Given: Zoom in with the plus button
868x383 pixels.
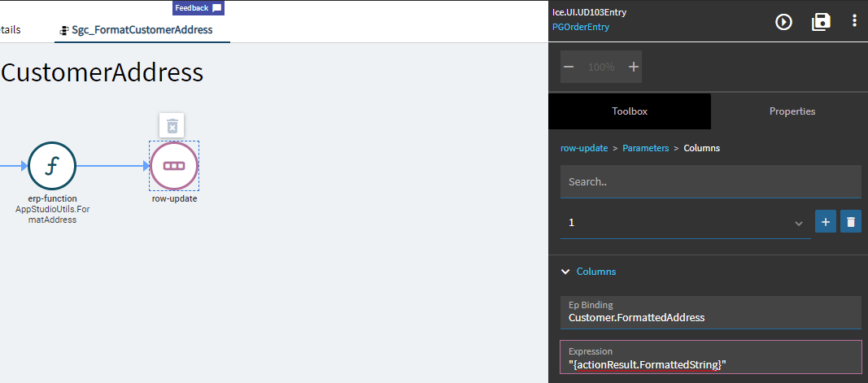Looking at the screenshot, I should pyautogui.click(x=634, y=67).
